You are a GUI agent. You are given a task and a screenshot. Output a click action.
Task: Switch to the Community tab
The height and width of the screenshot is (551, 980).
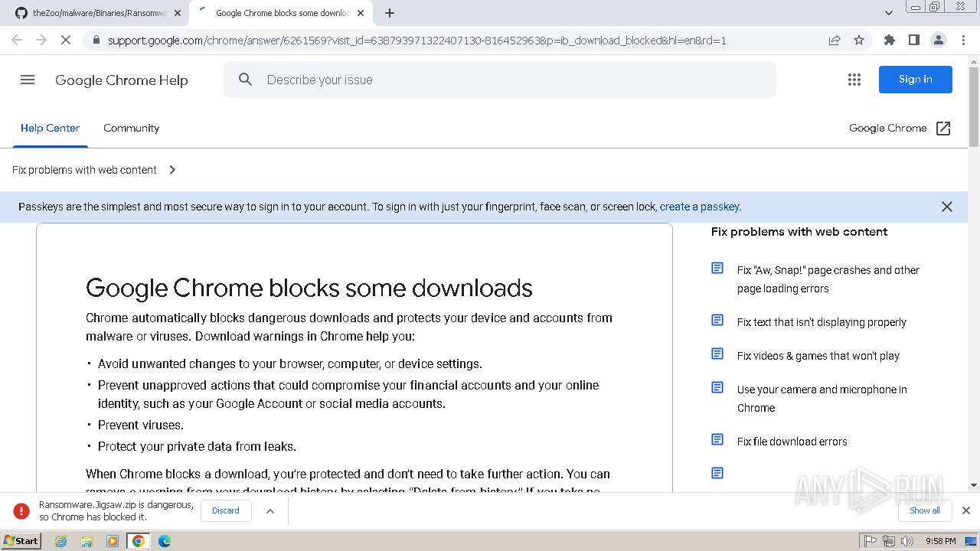pyautogui.click(x=132, y=128)
